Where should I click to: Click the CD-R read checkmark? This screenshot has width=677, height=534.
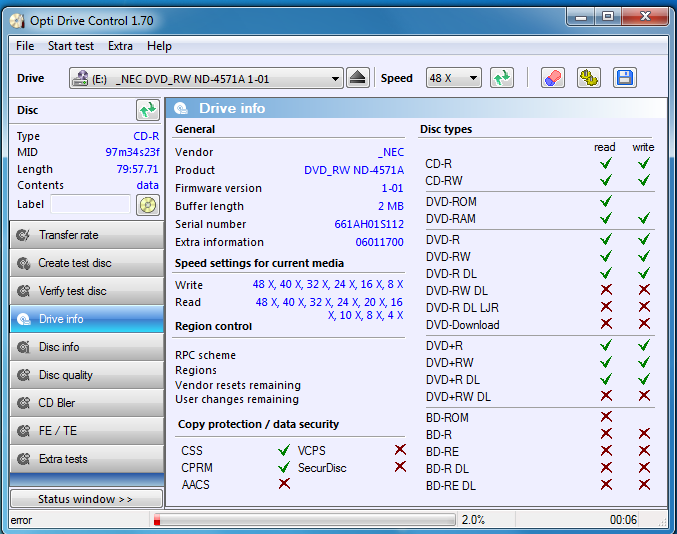tap(606, 163)
